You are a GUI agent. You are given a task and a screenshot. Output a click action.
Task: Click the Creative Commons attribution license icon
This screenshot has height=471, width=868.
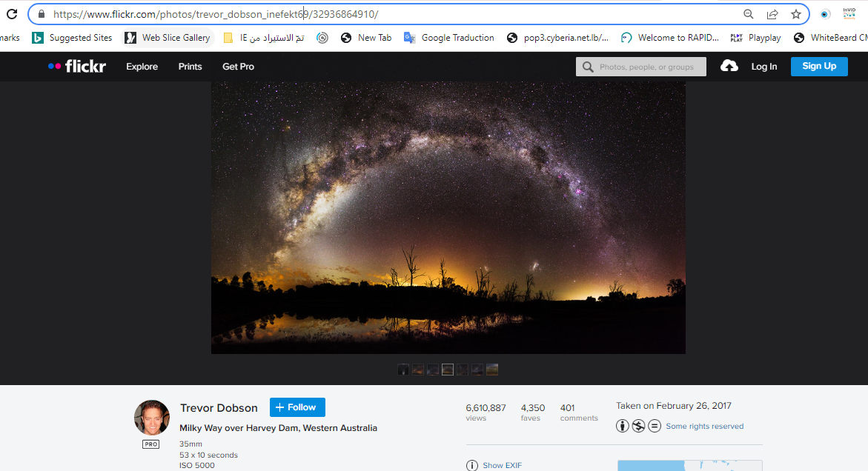coord(623,426)
